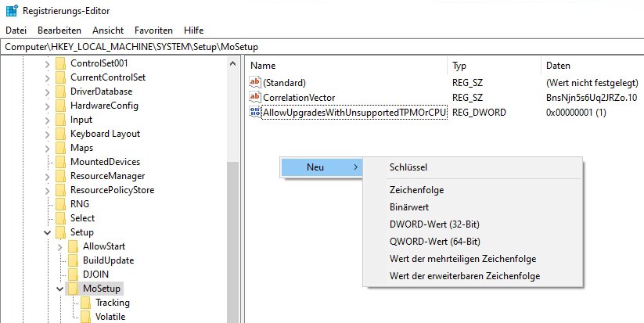Collapse the MoSetup tree node
Viewport: 644px width, 323px height.
tap(60, 289)
